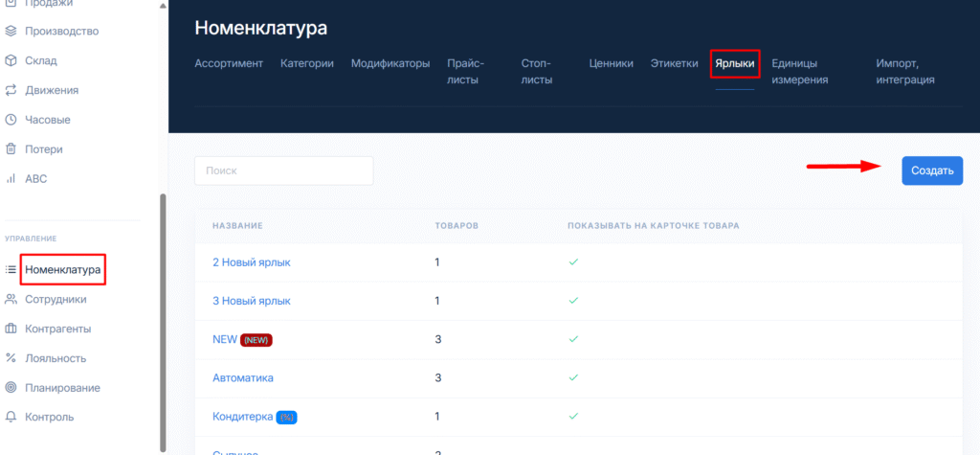The image size is (980, 455).
Task: Switch to the Ценники tab
Action: tap(612, 63)
